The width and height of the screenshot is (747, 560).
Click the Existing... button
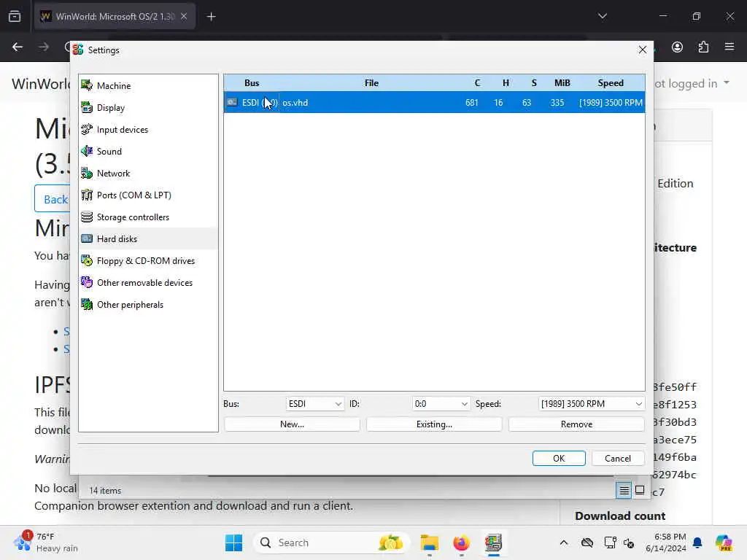pyautogui.click(x=434, y=424)
